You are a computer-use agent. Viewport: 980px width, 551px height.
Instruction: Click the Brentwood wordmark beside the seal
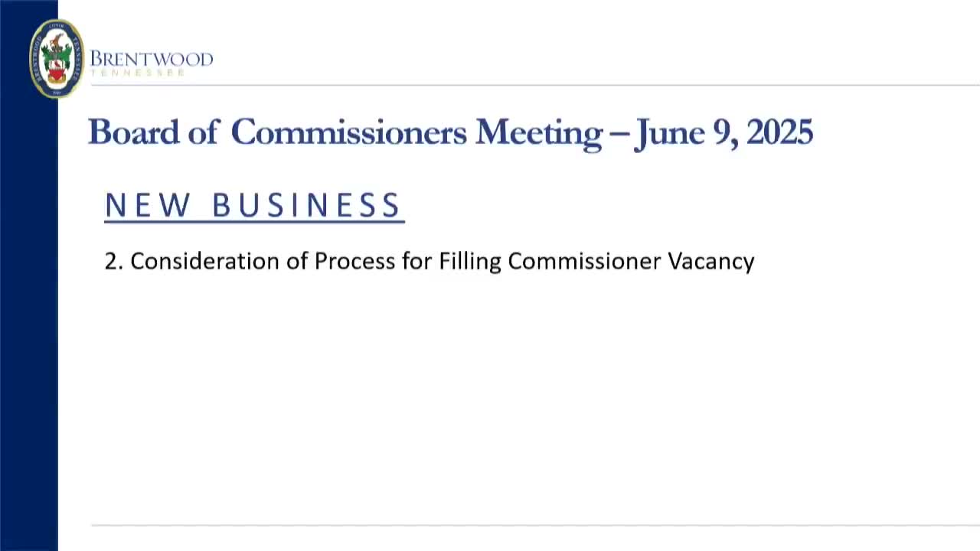(152, 59)
